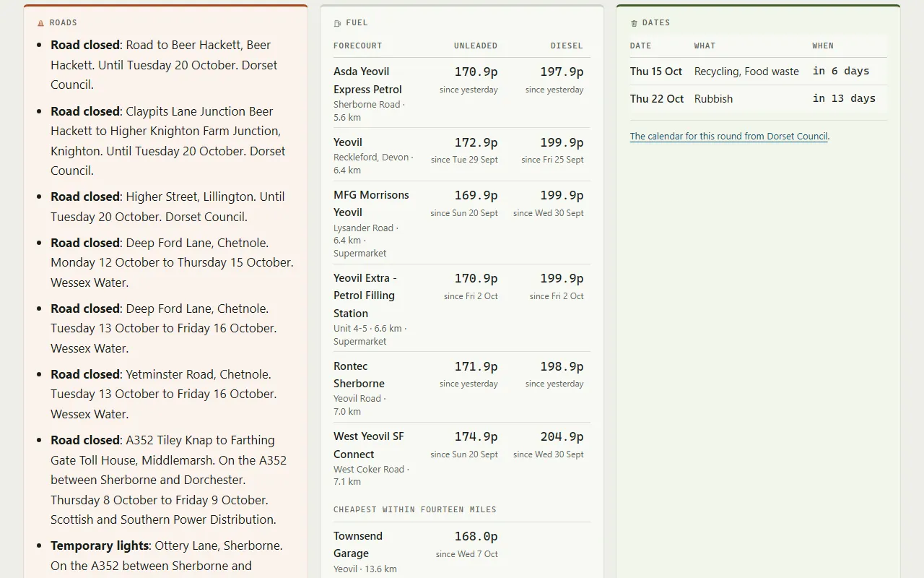Click 'since Fri 2 Oct' under Yeovil Extra diesel
The width and height of the screenshot is (924, 578).
point(557,296)
